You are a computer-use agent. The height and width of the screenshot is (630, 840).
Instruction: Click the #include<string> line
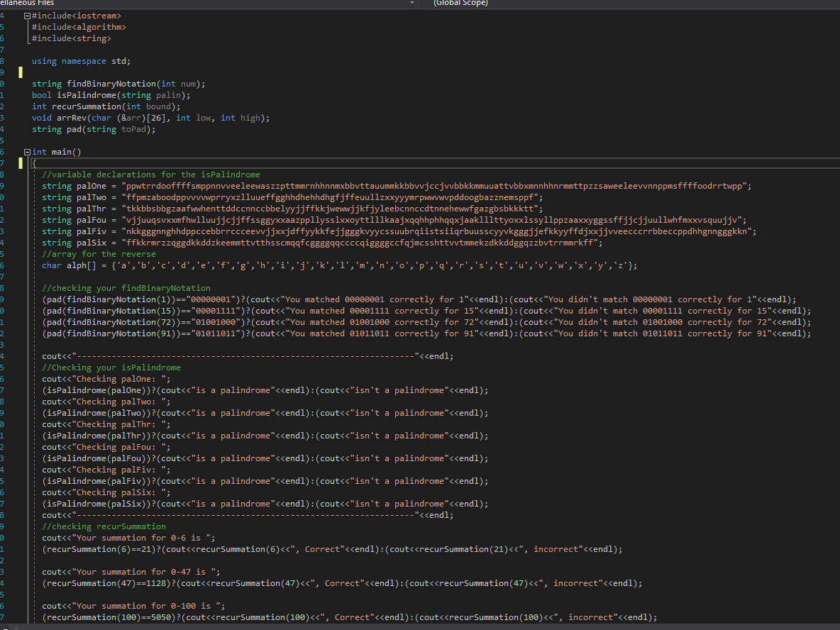71,38
